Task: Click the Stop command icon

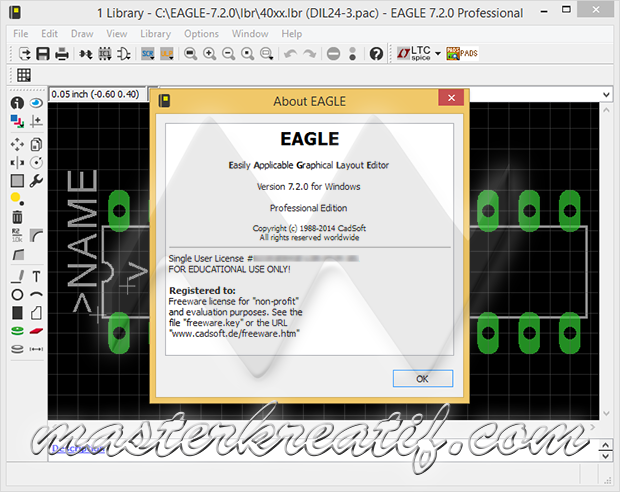Action: pos(333,53)
